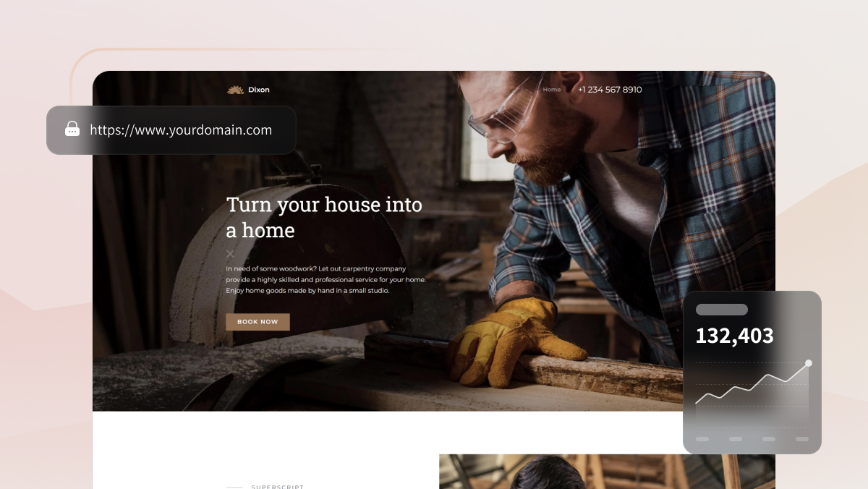Click the padlock icon beside the URL
This screenshot has height=489, width=868.
click(72, 129)
